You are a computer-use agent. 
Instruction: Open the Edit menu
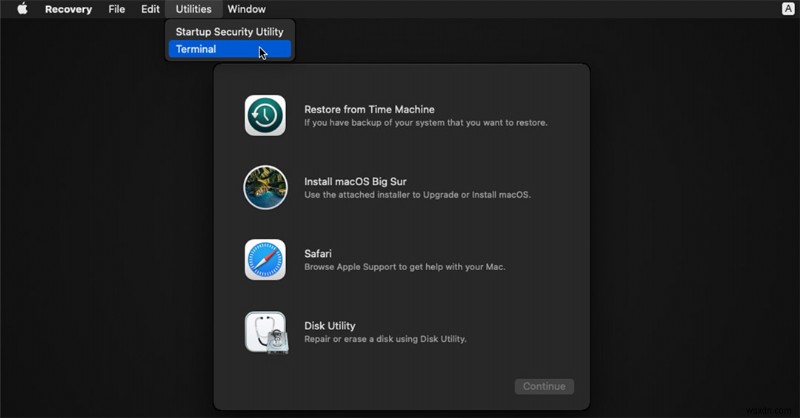(150, 9)
